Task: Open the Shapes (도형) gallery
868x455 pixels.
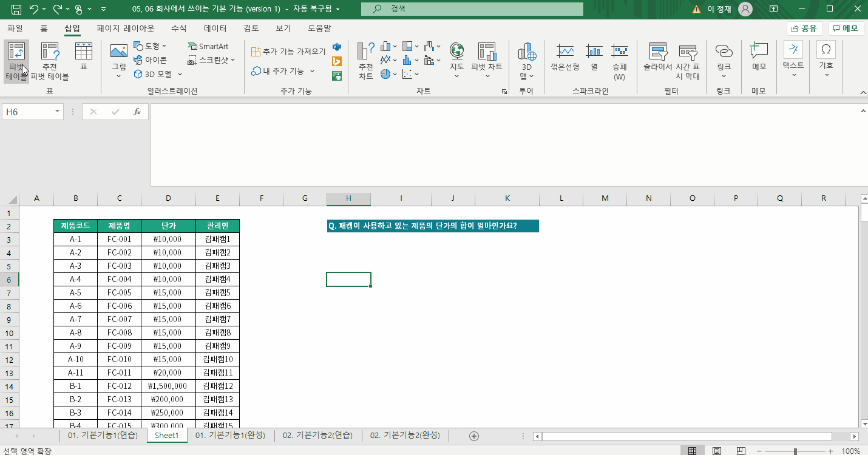Action: 149,46
